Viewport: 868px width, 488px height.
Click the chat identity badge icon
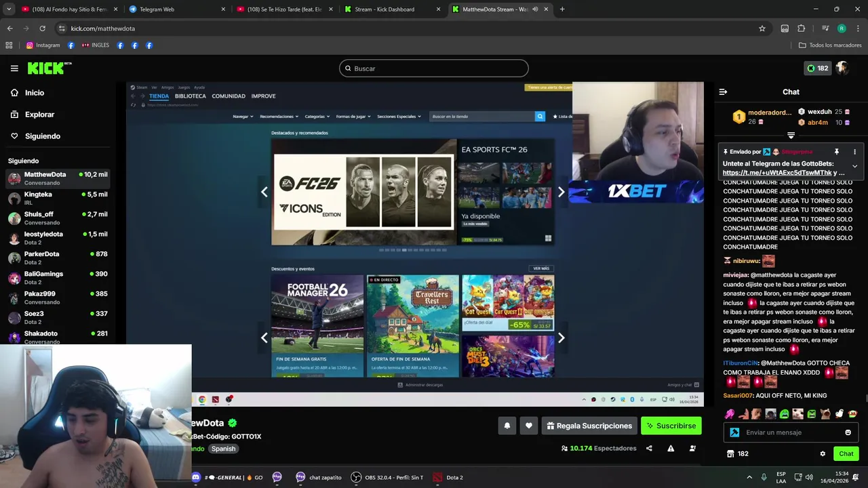734,432
